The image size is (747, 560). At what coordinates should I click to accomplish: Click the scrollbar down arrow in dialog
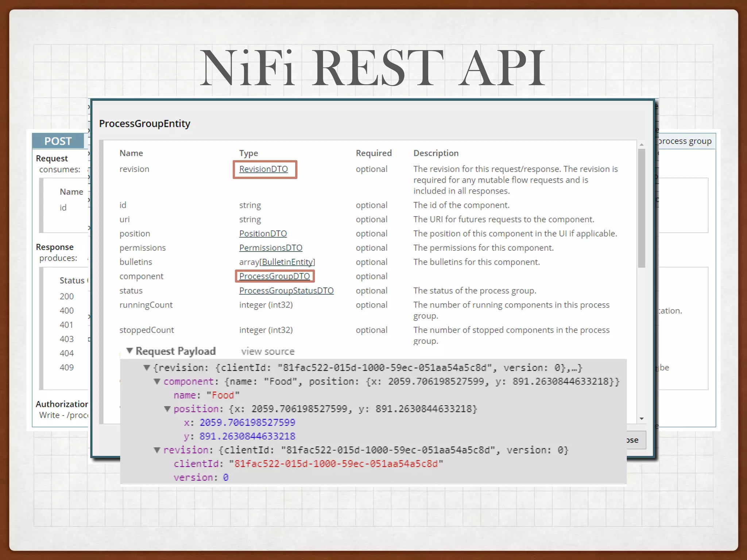[642, 419]
